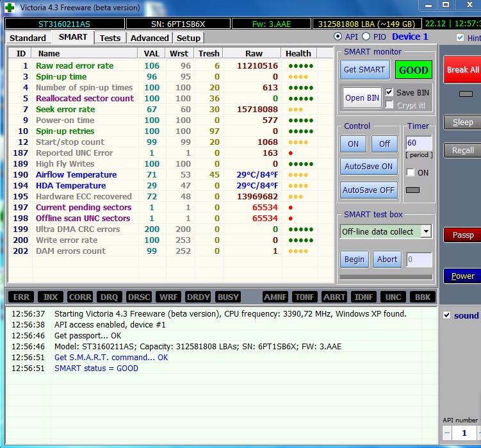This screenshot has height=448, width=481.
Task: Switch to the Standard tab
Action: [x=28, y=38]
